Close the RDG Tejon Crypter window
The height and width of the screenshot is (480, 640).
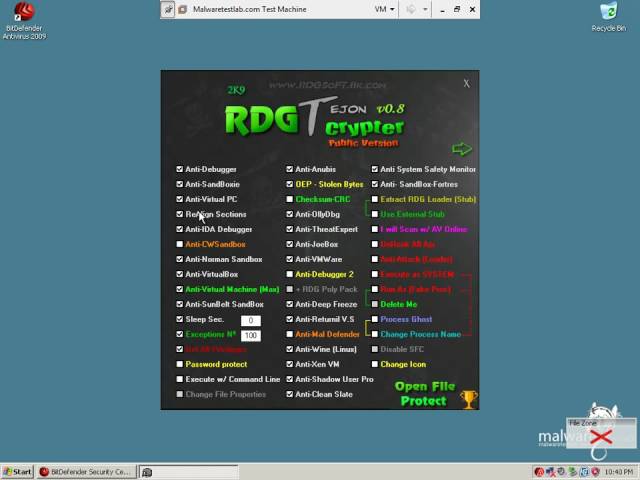[467, 84]
